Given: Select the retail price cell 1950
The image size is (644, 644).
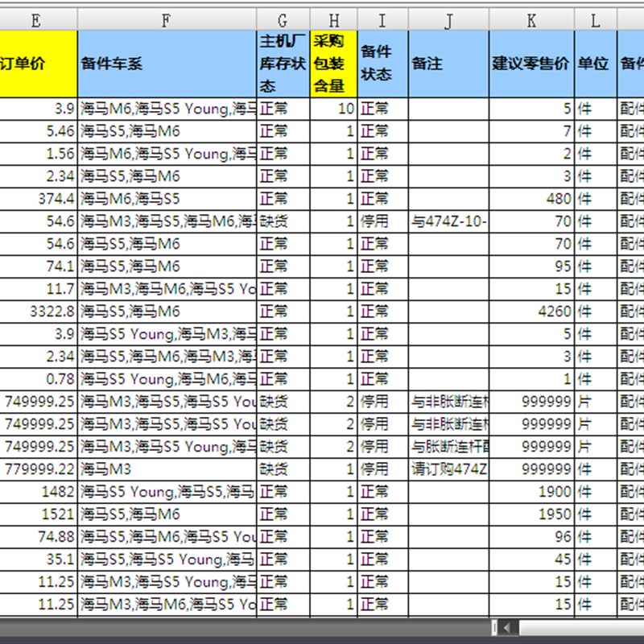Looking at the screenshot, I should click(532, 514).
